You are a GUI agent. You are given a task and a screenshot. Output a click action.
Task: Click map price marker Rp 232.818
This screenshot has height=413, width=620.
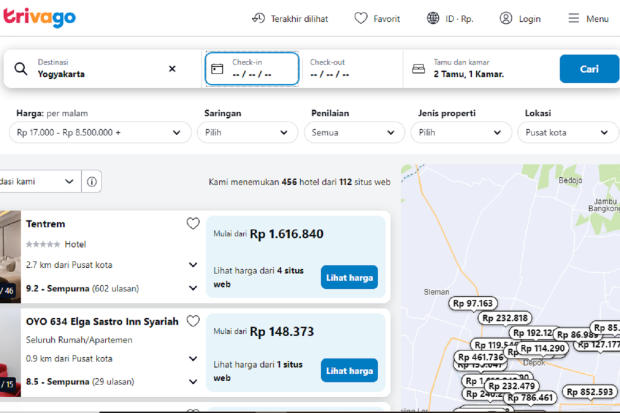tap(505, 318)
